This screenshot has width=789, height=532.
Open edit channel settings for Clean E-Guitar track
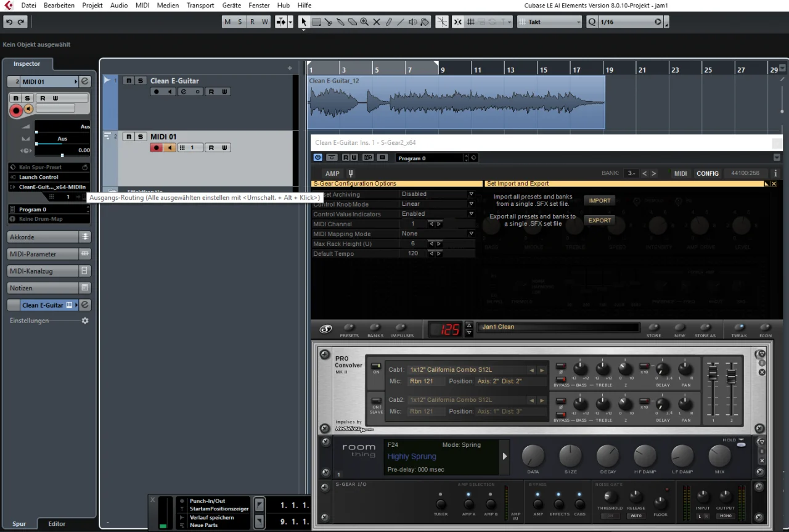[182, 92]
